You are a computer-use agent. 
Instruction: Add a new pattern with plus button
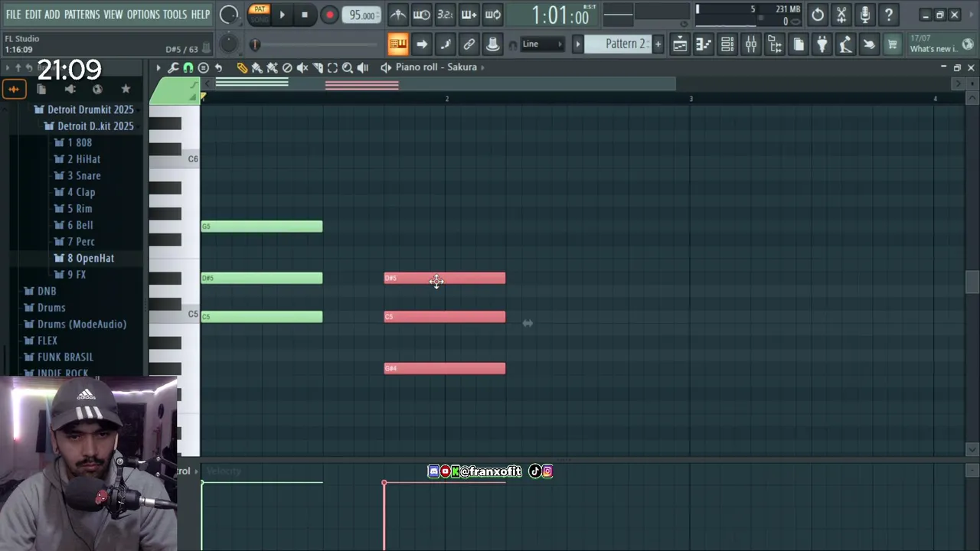[658, 44]
